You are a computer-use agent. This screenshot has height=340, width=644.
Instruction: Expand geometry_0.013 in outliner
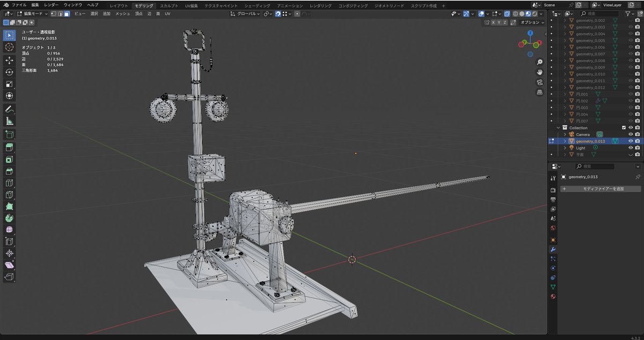(x=565, y=141)
